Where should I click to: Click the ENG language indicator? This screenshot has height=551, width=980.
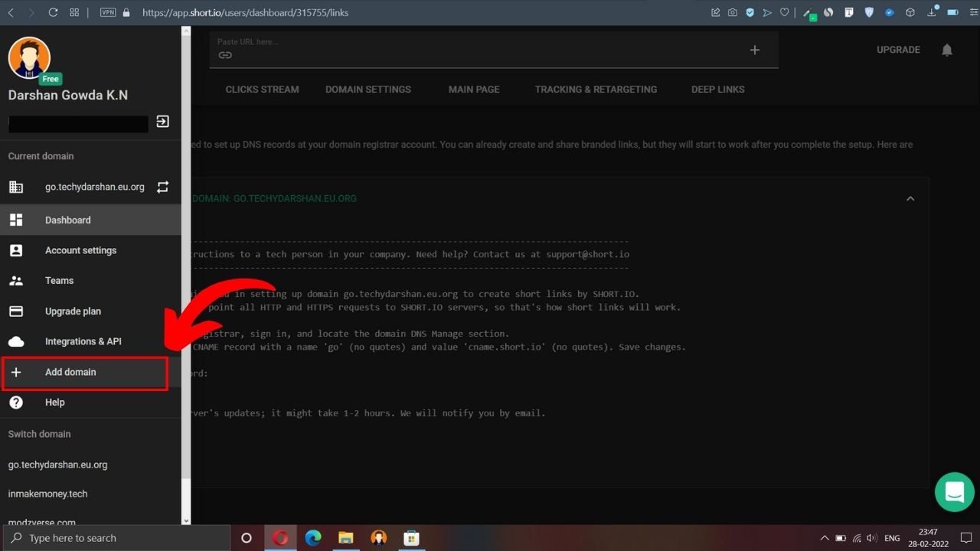pos(892,538)
